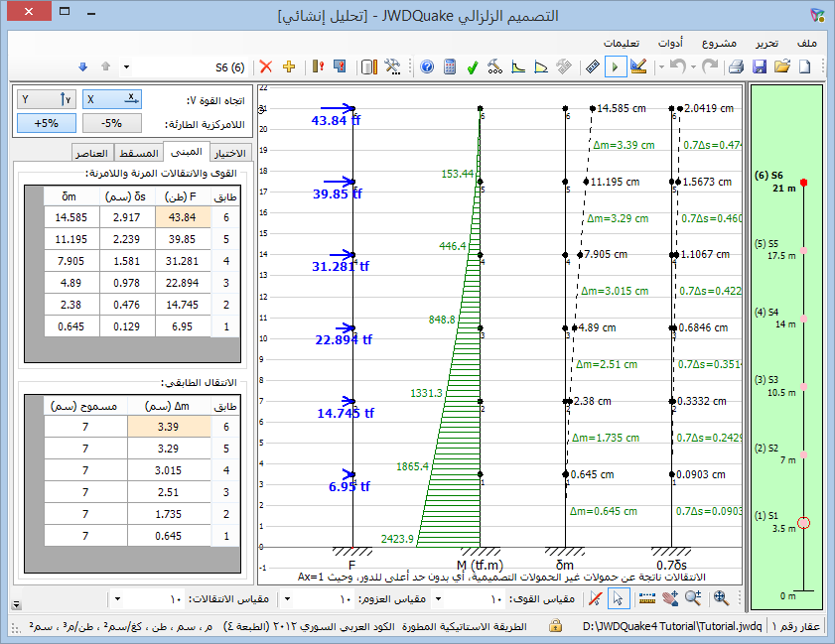Click the Print icon in toolbar
Screen dimensions: 835x644
point(737,67)
